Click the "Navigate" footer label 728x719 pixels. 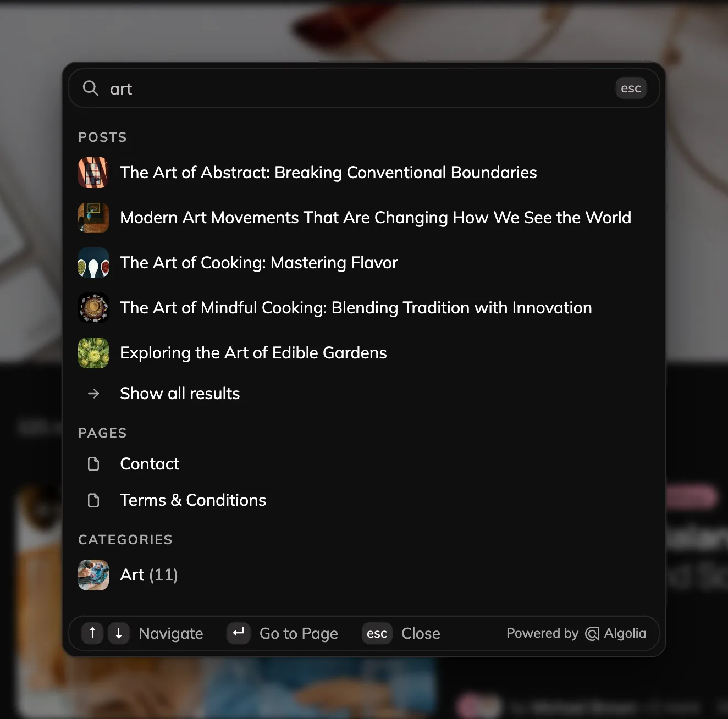171,634
